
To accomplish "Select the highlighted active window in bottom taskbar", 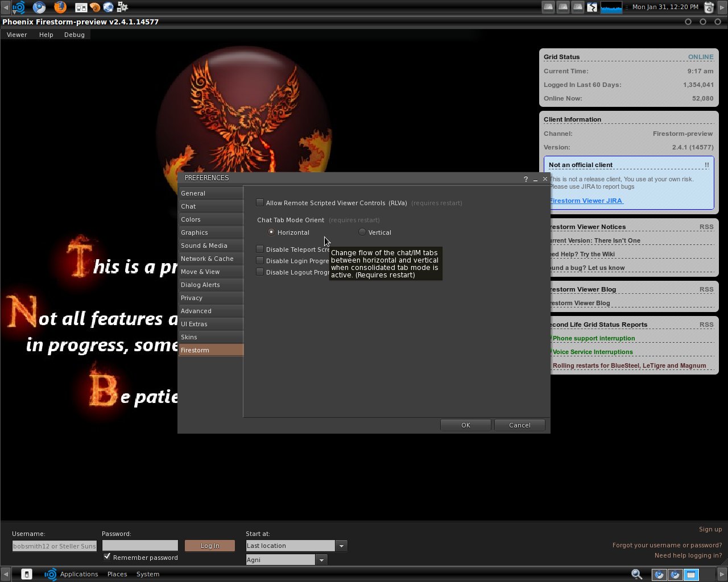I will (x=691, y=574).
